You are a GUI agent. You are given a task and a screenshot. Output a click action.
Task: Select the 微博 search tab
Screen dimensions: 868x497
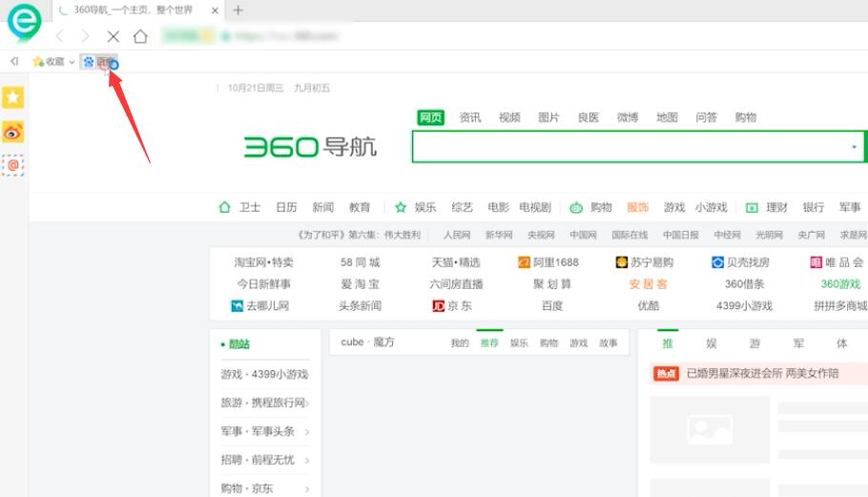pos(628,117)
